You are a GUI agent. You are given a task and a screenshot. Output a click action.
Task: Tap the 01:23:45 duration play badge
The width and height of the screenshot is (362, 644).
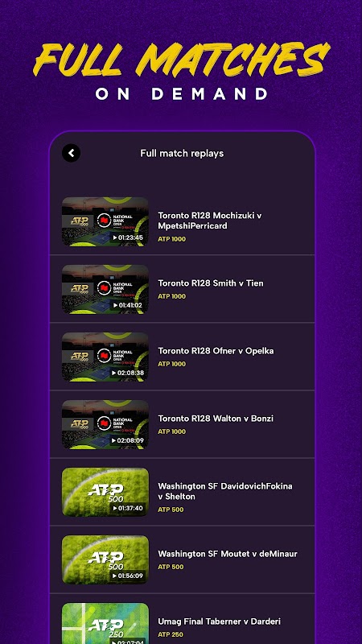pyautogui.click(x=128, y=237)
